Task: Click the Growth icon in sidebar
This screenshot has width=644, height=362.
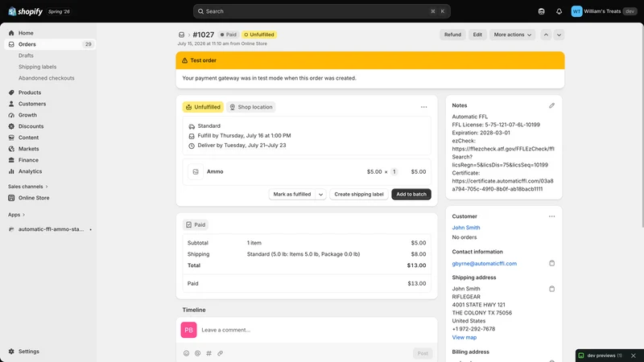Action: [11, 115]
